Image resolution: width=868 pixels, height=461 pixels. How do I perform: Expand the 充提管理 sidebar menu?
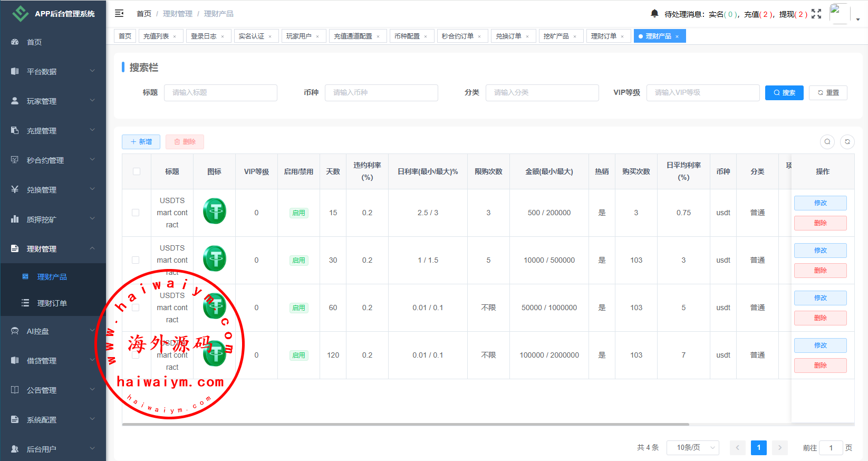click(x=53, y=131)
